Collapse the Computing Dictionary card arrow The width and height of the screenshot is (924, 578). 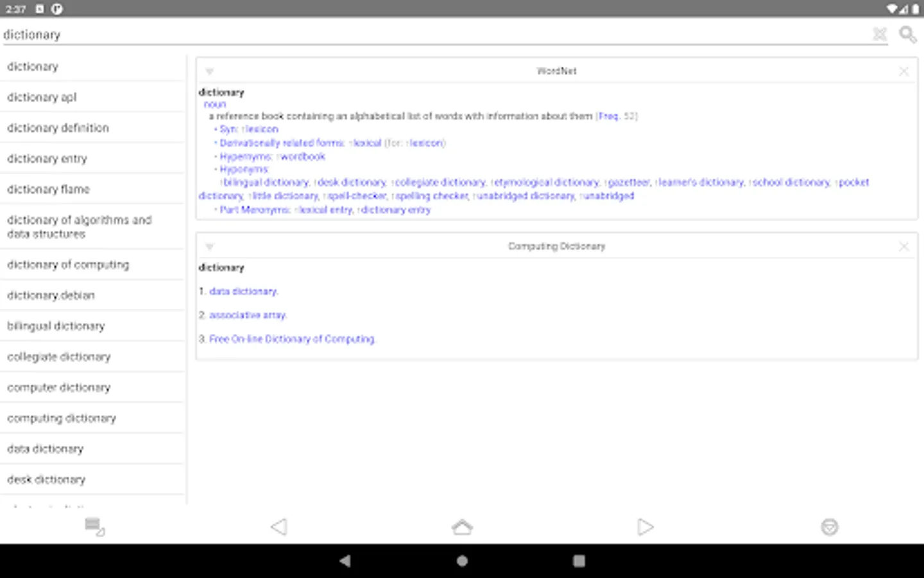point(209,247)
